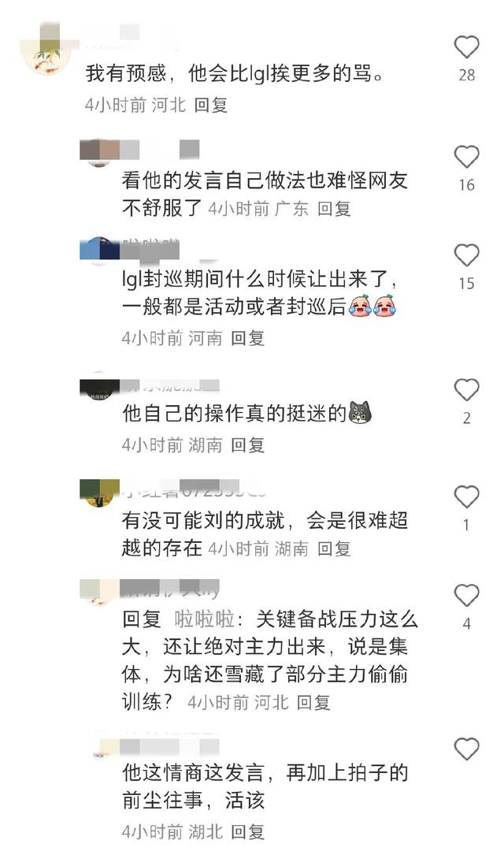Reply to the Hebei comment at top

coord(211,105)
